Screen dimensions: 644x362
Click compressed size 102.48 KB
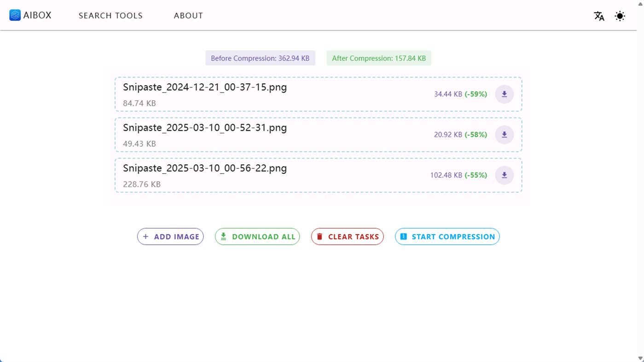coord(446,175)
